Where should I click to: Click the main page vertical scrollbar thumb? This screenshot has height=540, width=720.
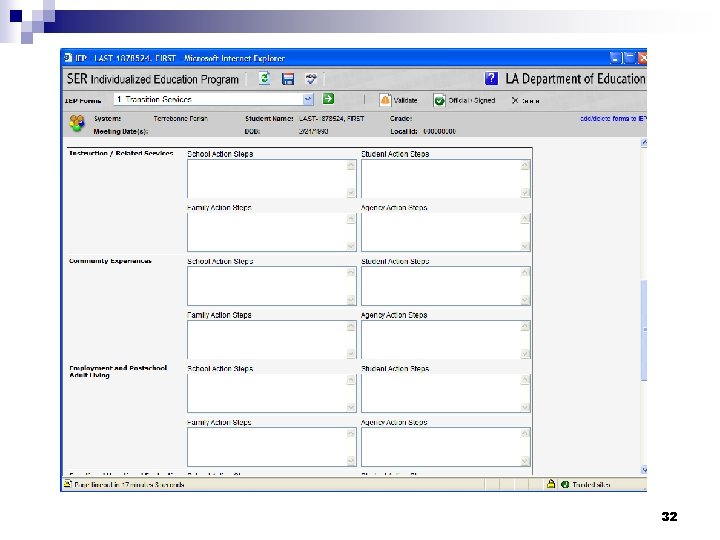pos(644,330)
